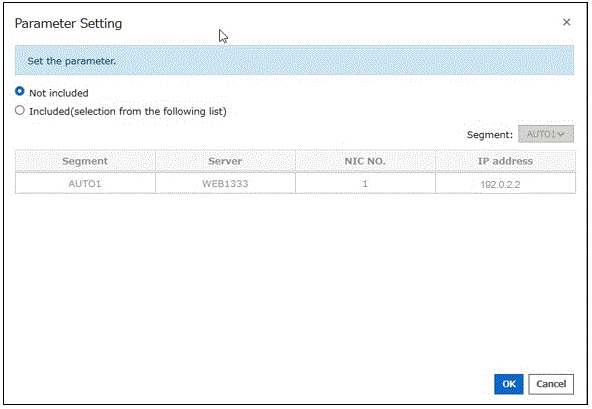Screen dimensions: 592x409
Task: Choose the Included selection radio button
Action: tap(20, 110)
